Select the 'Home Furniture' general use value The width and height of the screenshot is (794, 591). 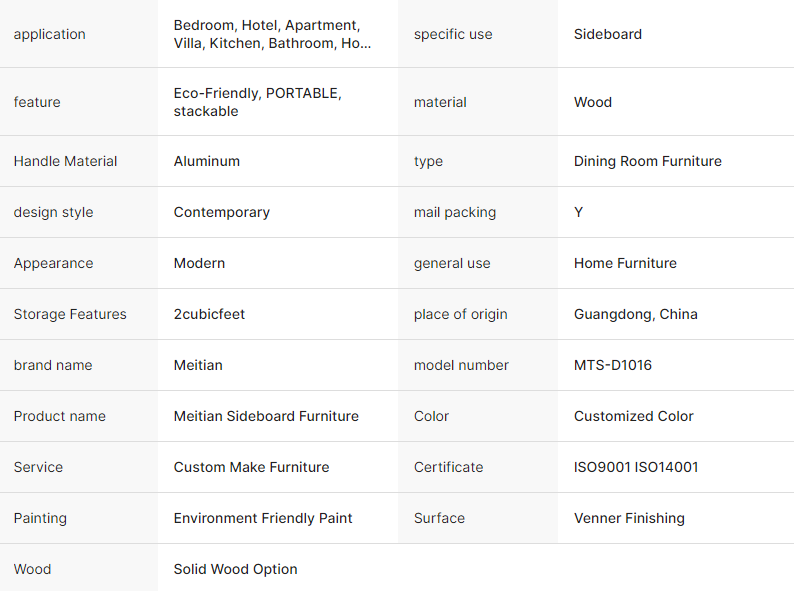pyautogui.click(x=625, y=263)
